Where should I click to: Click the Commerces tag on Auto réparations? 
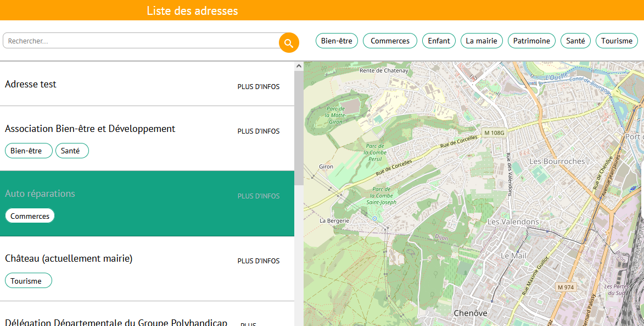tap(30, 216)
